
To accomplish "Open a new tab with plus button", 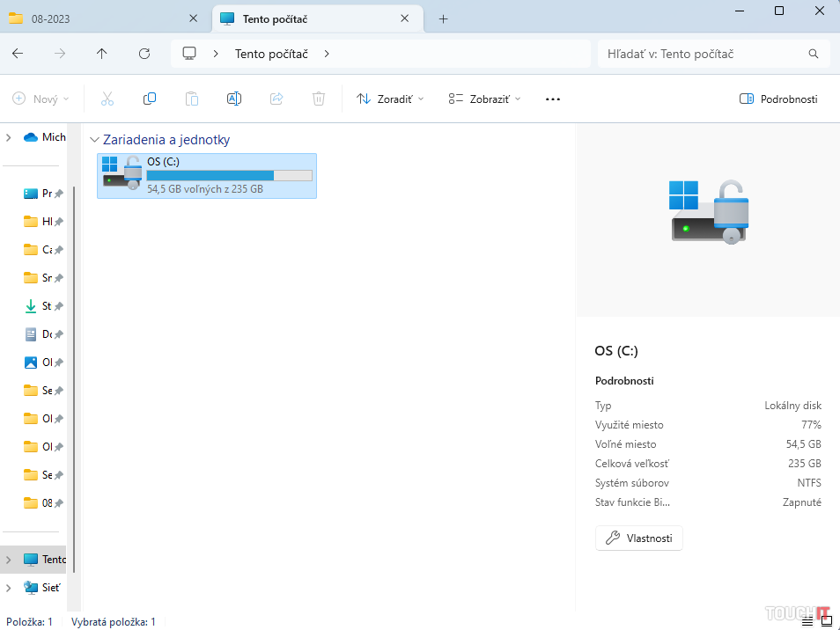I will [x=443, y=18].
